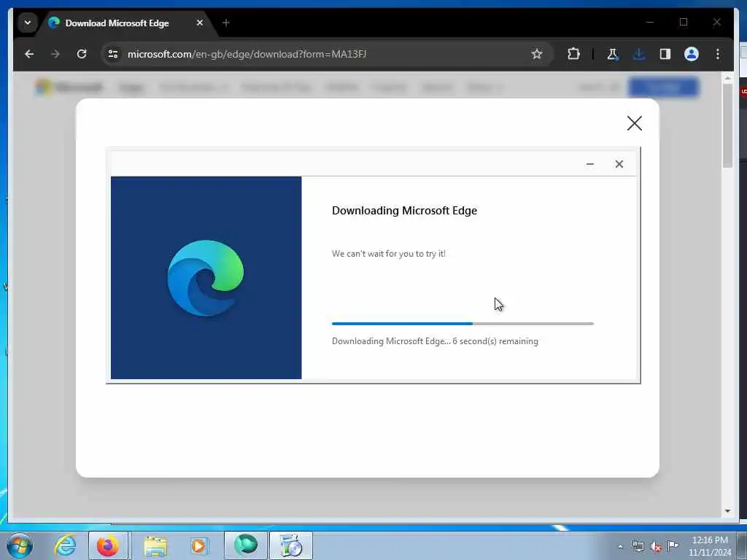The image size is (747, 560).
Task: Open the network tray icon
Action: click(x=638, y=547)
